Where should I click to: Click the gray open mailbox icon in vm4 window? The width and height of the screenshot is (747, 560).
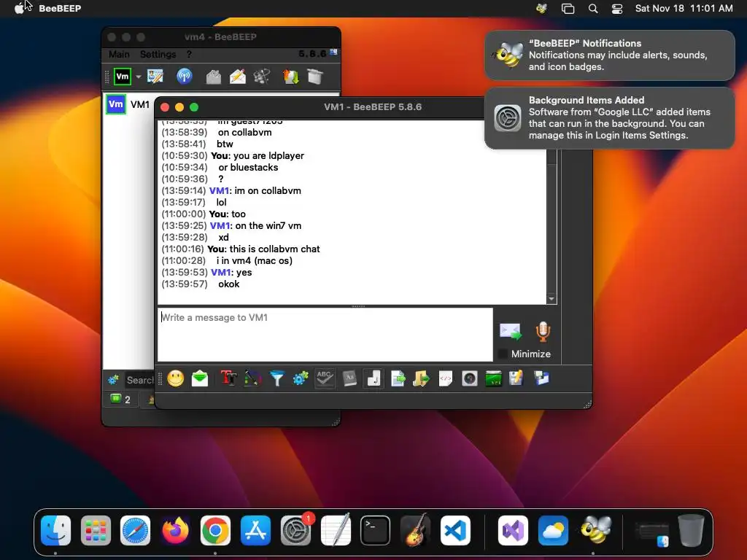pos(214,77)
